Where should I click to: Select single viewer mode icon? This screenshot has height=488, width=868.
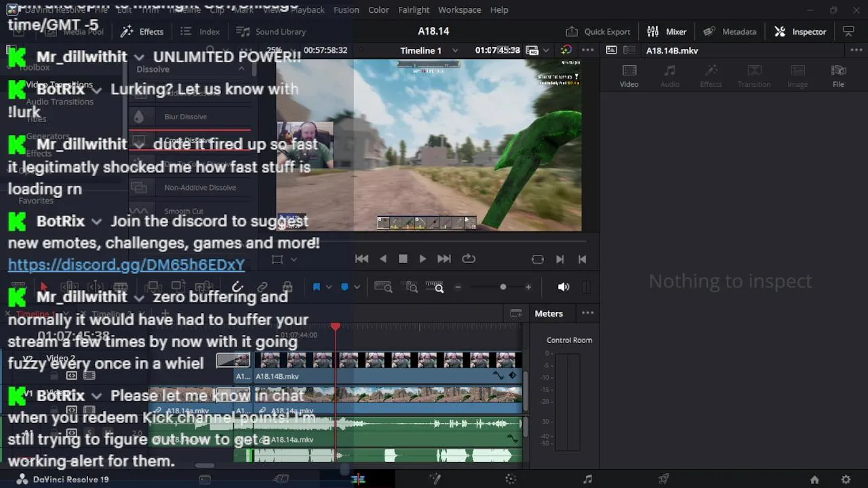pyautogui.click(x=611, y=50)
